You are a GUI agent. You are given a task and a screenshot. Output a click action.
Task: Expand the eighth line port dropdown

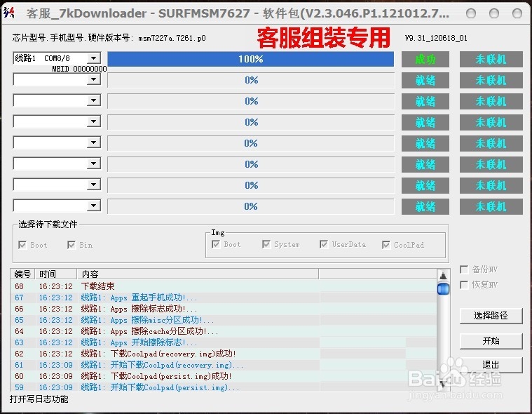coord(94,206)
